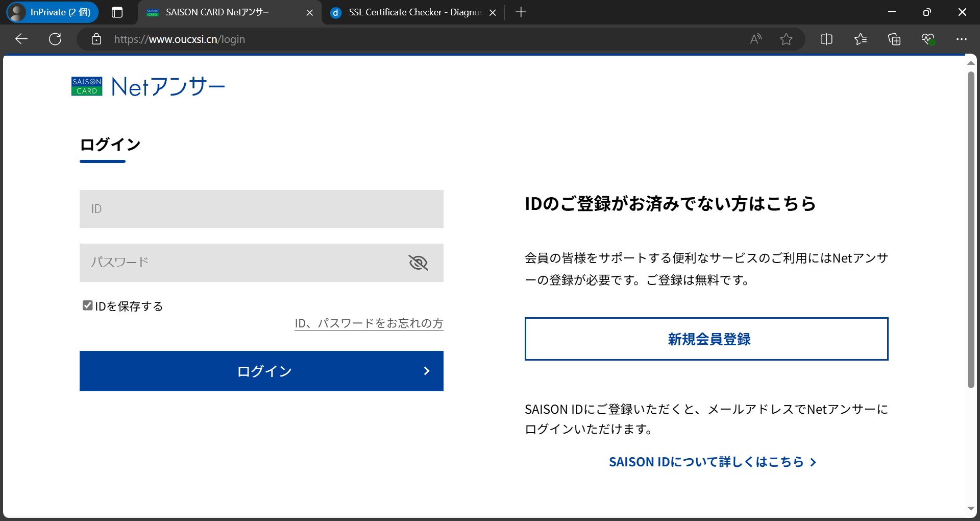Click the scrollbar up arrow

[x=971, y=63]
